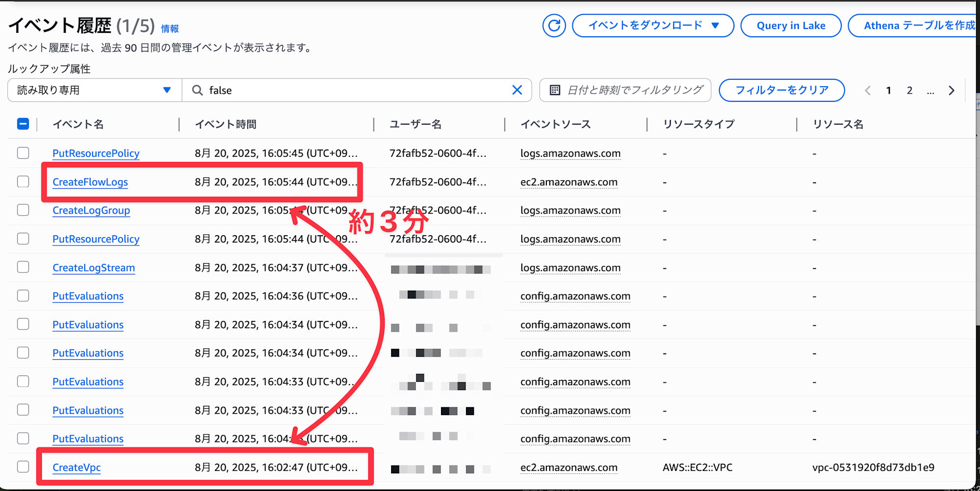Open the PutEvaluations 16:04:36 event link

tap(88, 296)
